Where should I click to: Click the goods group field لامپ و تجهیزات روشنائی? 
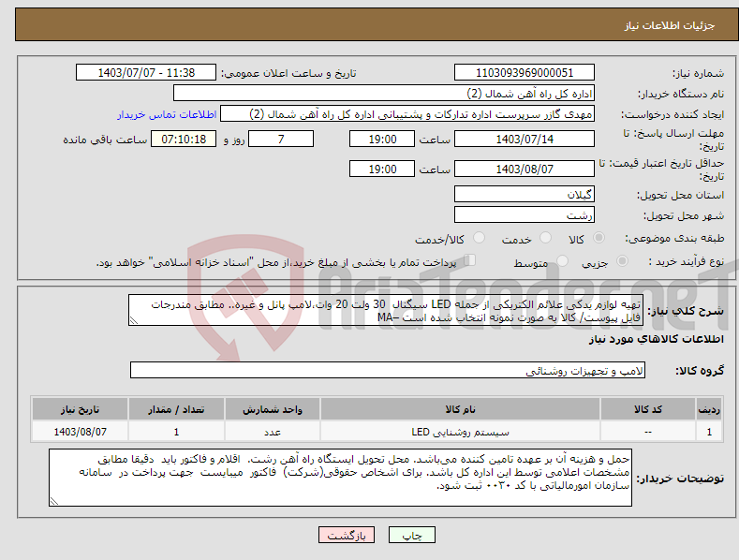(x=388, y=371)
